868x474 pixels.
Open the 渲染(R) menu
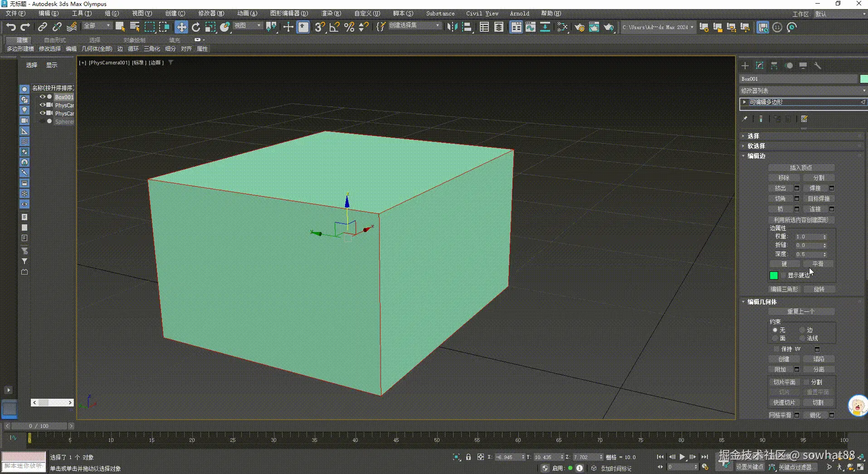point(331,14)
